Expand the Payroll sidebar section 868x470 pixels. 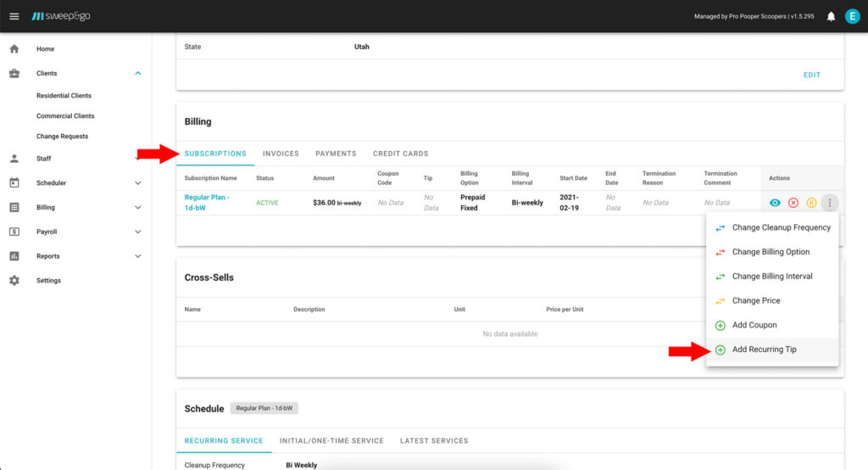click(x=138, y=232)
